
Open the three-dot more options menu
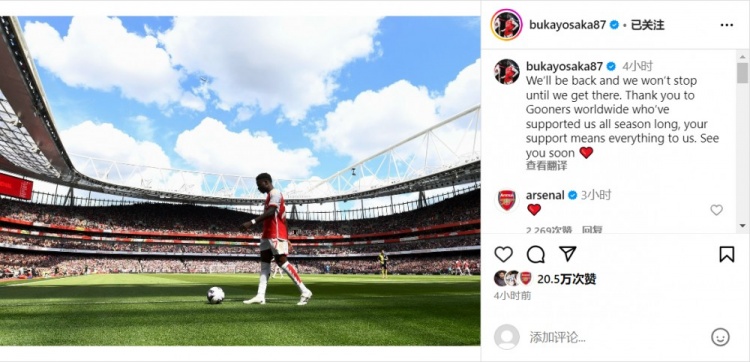point(727,25)
